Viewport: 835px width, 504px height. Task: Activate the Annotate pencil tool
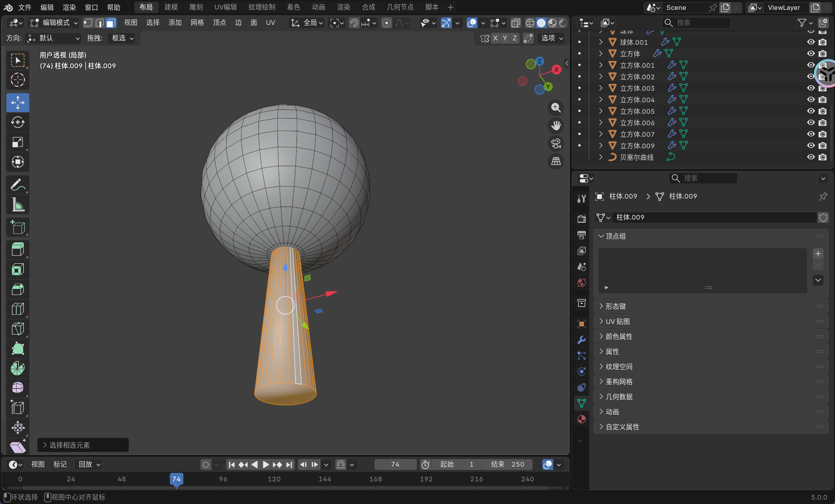point(17,185)
